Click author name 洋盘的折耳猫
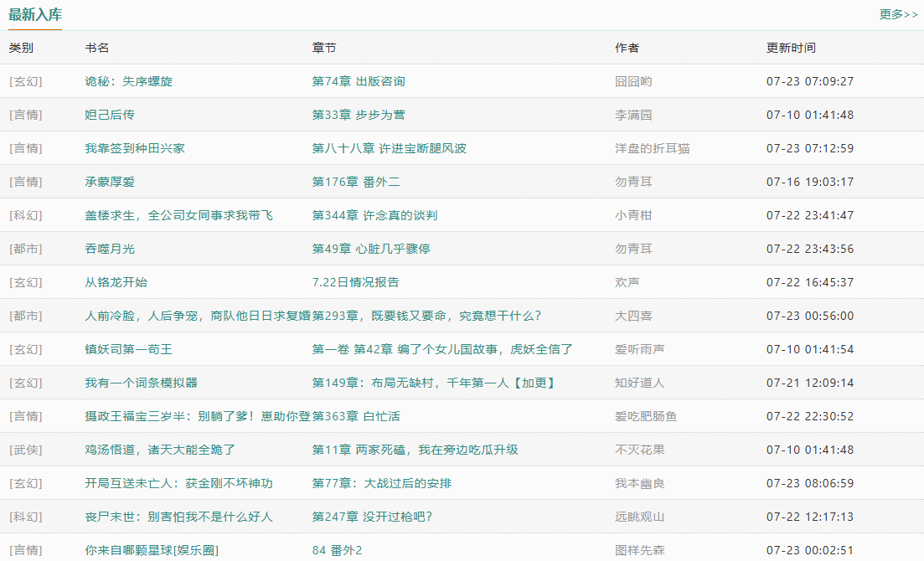 pos(653,148)
